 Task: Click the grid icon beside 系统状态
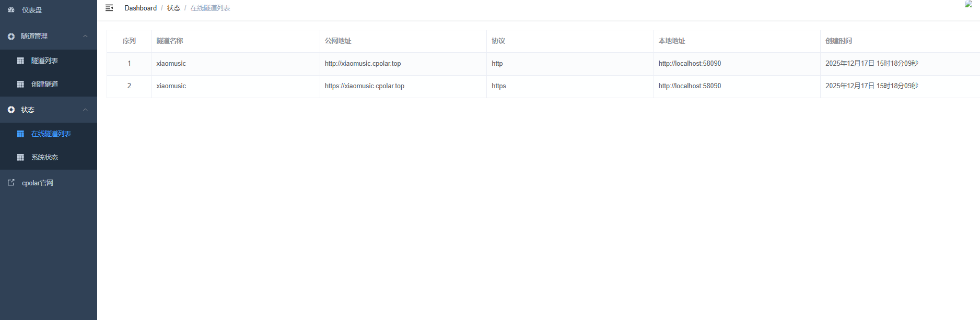click(20, 158)
